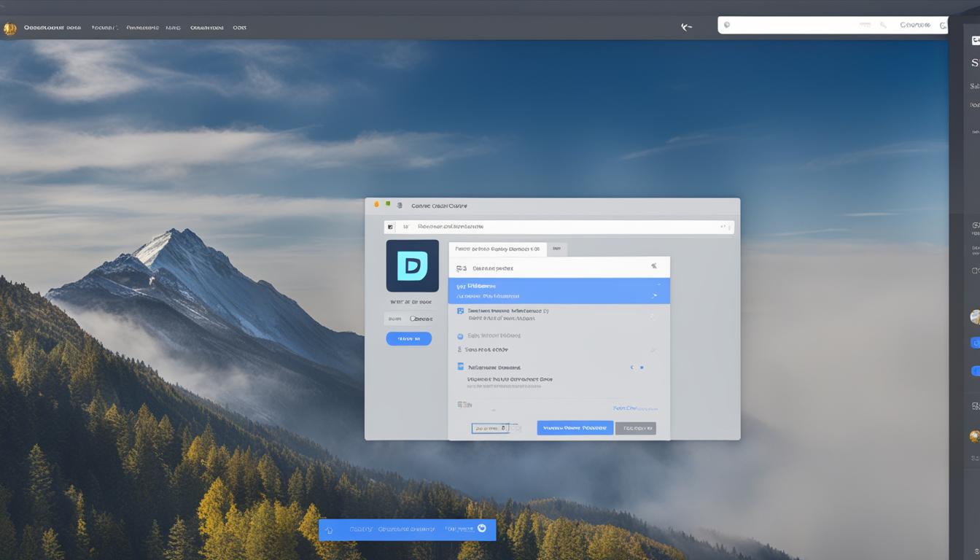The width and height of the screenshot is (980, 560).
Task: Click the back arrow icon in top bar
Action: click(x=686, y=27)
